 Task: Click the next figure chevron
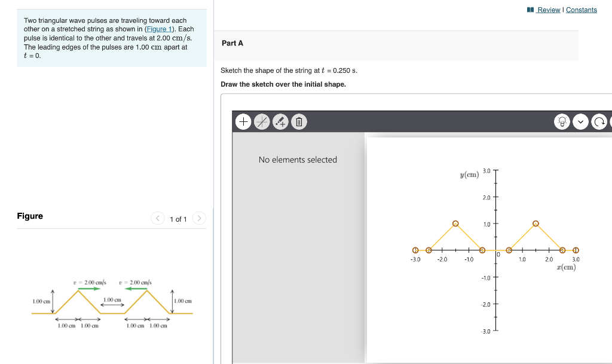[199, 219]
